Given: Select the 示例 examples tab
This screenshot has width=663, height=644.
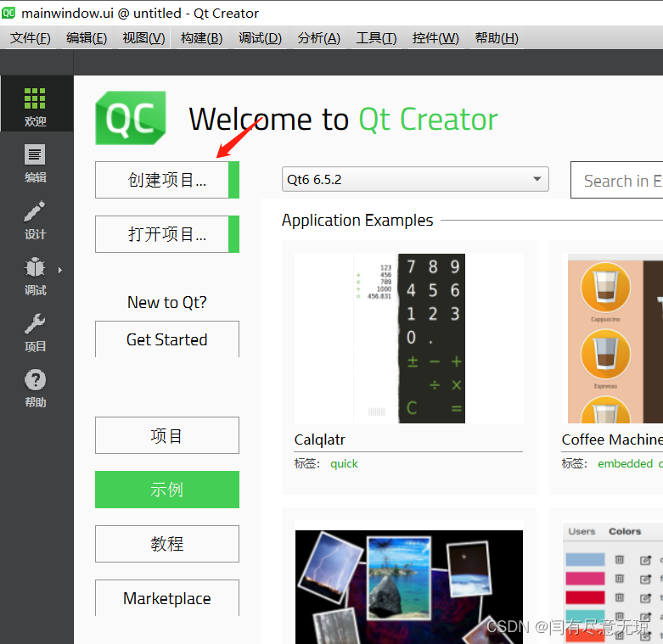Looking at the screenshot, I should (x=167, y=490).
